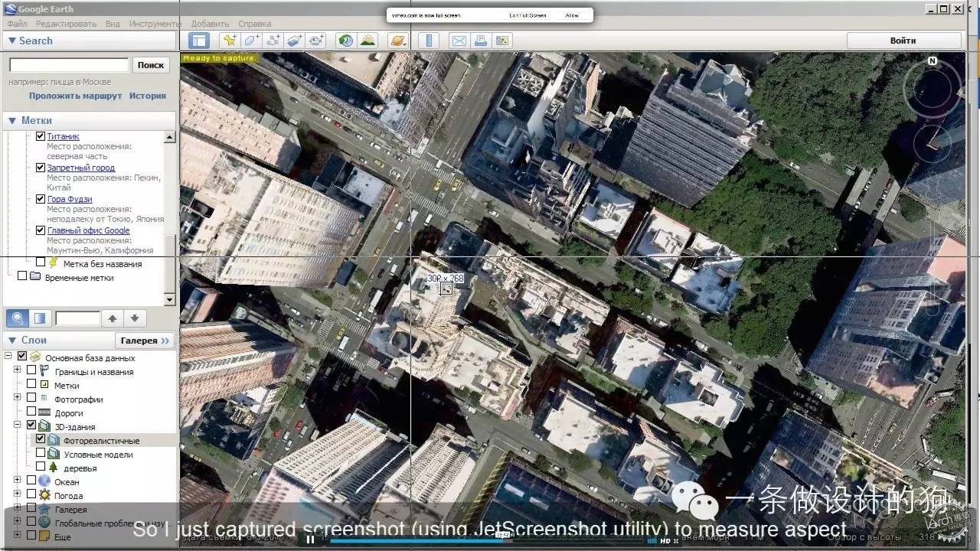
Task: Expand the Границы и названия node
Action: point(18,371)
